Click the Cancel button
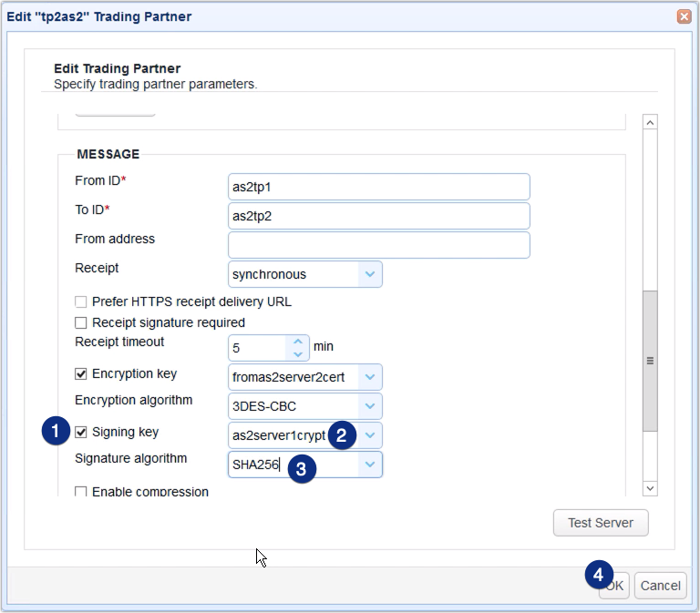 [x=660, y=586]
